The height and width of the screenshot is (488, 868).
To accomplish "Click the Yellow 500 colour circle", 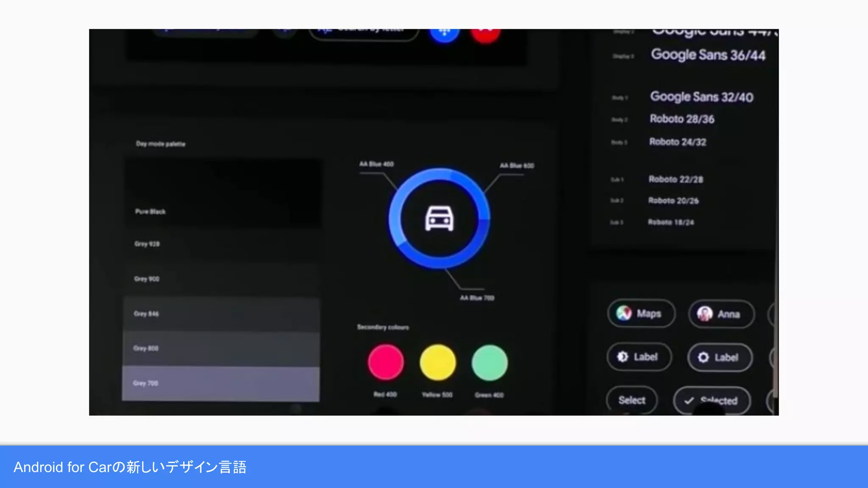I will coord(438,362).
